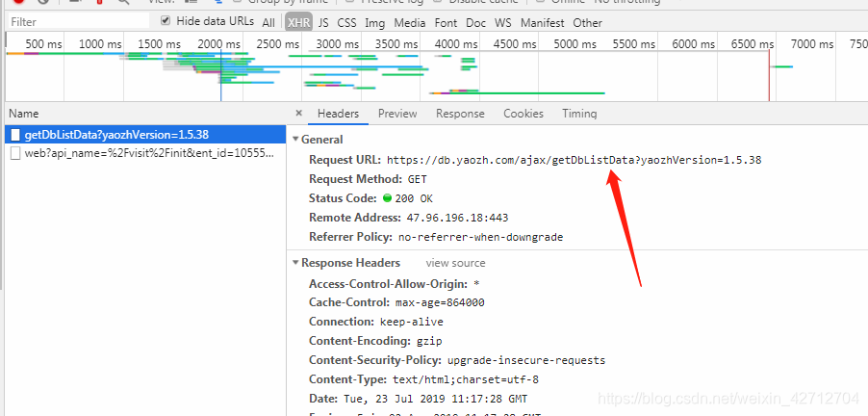Viewport: 868px width, 416px height.
Task: Filter requests by WS
Action: [x=502, y=23]
